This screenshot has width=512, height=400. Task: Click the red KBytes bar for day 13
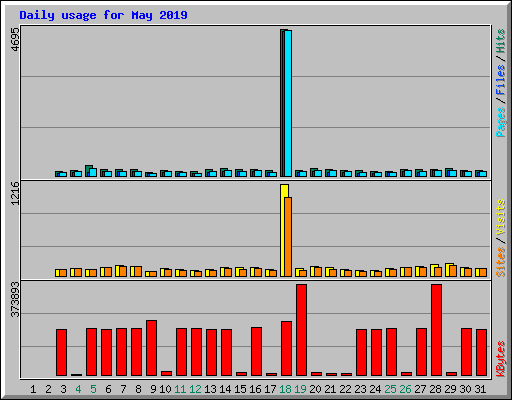(x=211, y=352)
